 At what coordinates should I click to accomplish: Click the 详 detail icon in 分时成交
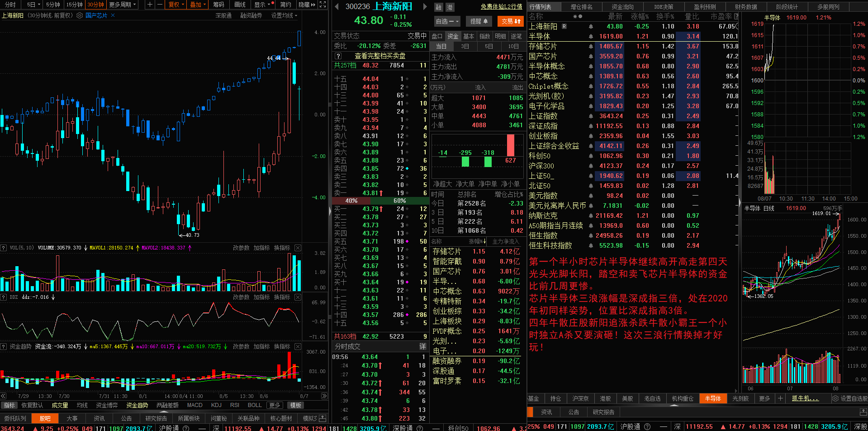coord(422,346)
